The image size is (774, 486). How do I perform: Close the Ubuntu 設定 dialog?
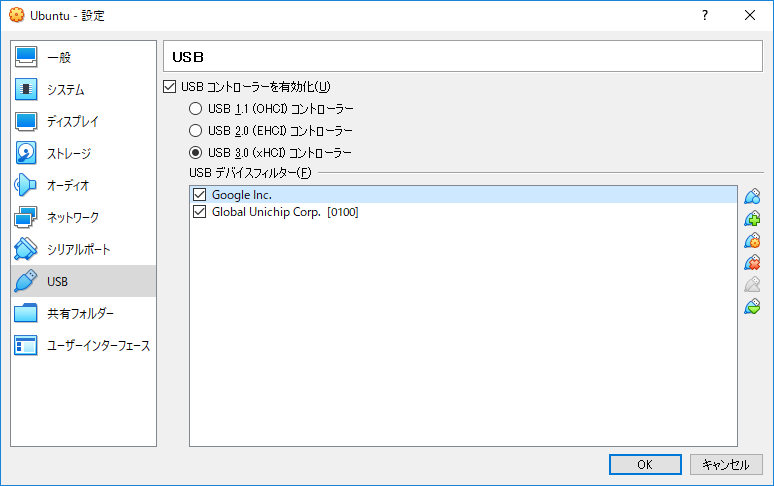coord(750,15)
